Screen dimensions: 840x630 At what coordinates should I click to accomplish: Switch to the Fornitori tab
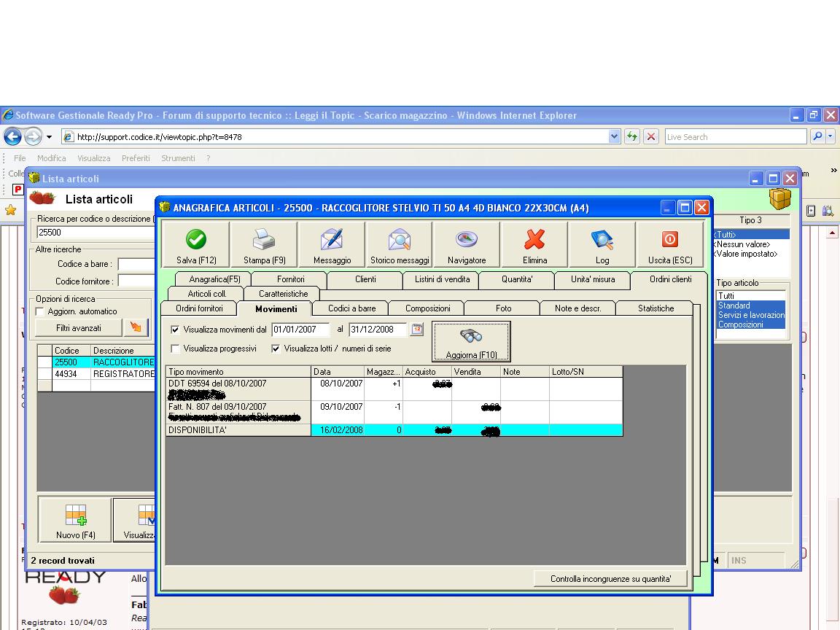click(x=290, y=279)
